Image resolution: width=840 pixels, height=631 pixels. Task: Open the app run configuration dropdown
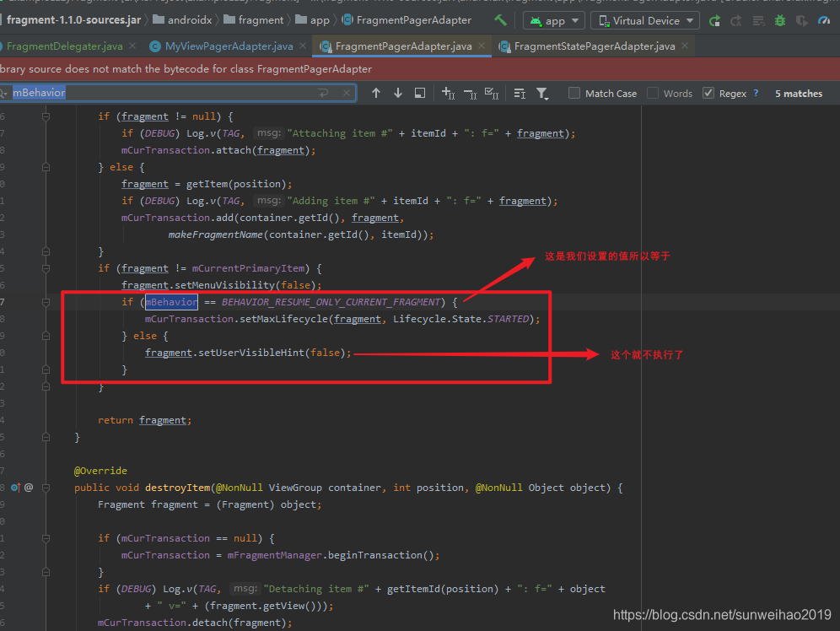(554, 21)
